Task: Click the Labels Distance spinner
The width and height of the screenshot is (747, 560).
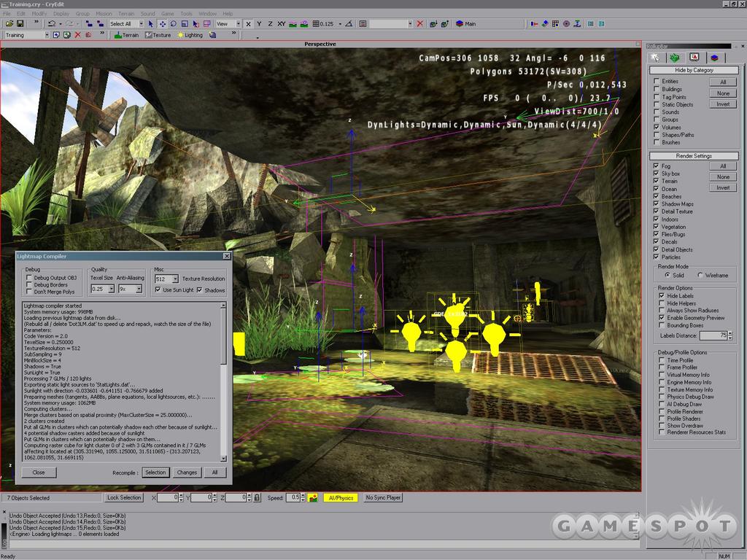Action: pos(730,335)
